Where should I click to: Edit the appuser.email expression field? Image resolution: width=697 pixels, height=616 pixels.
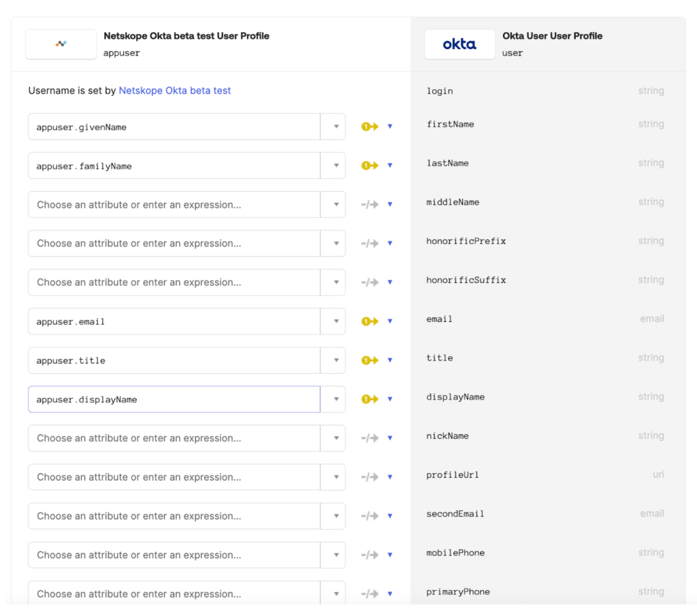coord(174,321)
